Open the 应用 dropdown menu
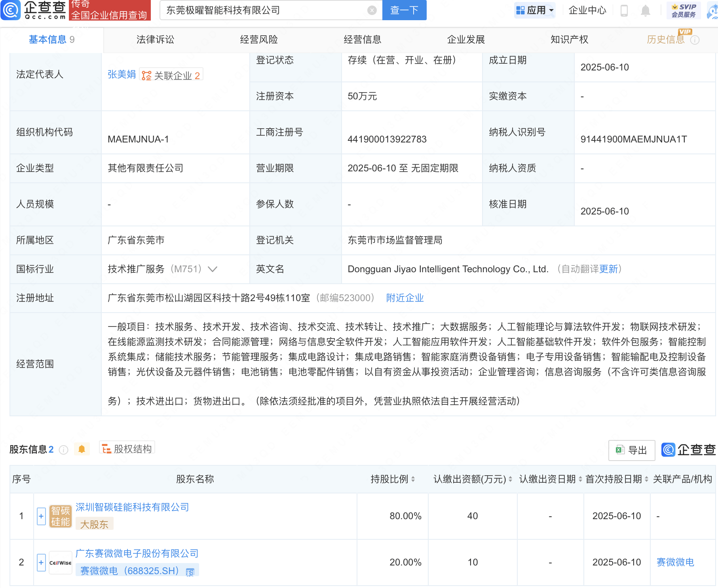 pyautogui.click(x=535, y=10)
